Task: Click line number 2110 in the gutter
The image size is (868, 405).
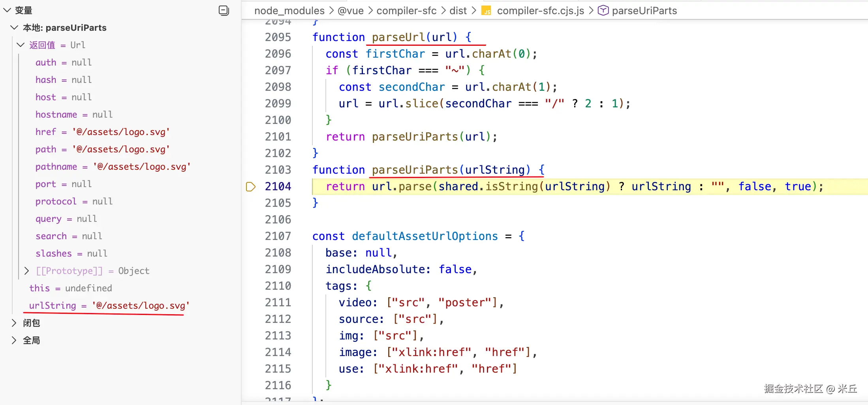Action: [278, 286]
